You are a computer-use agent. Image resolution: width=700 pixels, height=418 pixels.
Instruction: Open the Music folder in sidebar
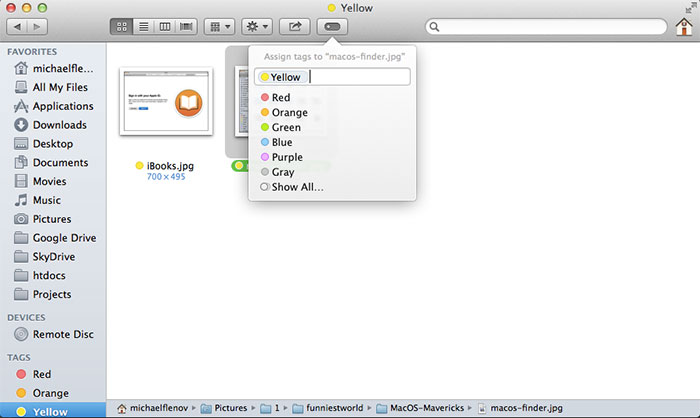point(46,200)
